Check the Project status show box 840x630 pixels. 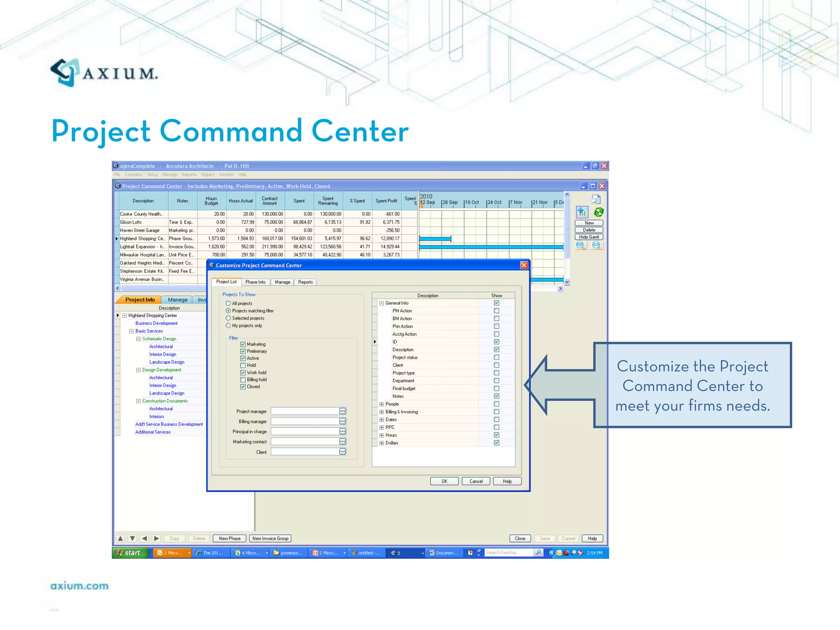click(496, 357)
